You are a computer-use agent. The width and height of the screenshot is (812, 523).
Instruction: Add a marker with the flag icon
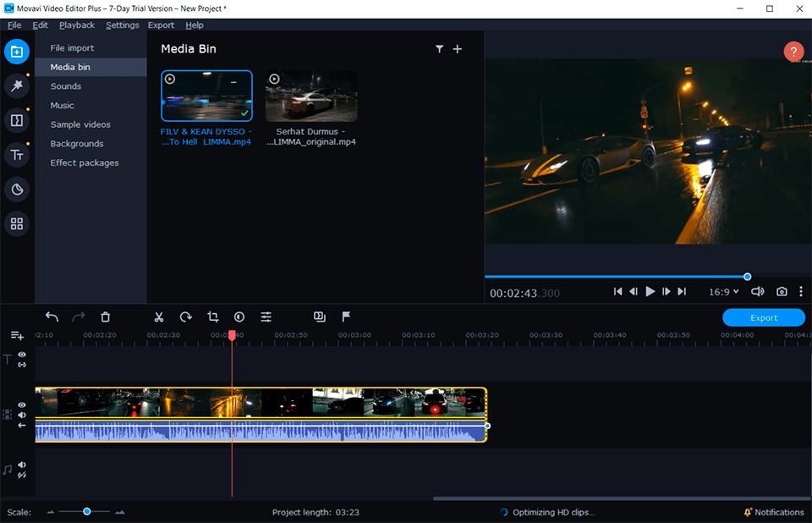pos(345,317)
